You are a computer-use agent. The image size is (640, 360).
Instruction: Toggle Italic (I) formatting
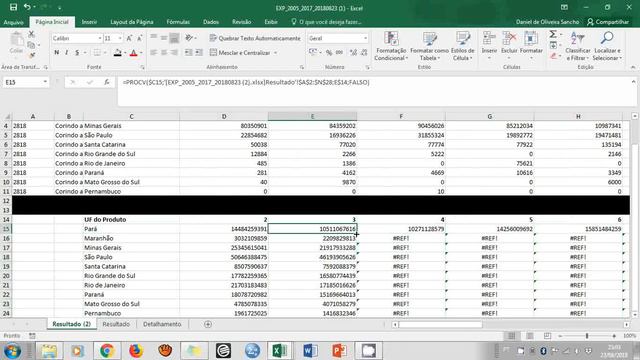pyautogui.click(x=67, y=52)
